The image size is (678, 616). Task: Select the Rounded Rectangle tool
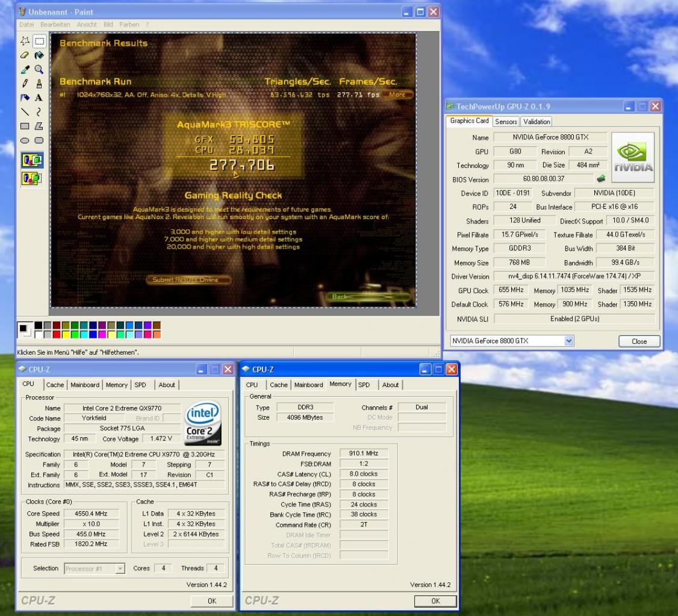39,140
